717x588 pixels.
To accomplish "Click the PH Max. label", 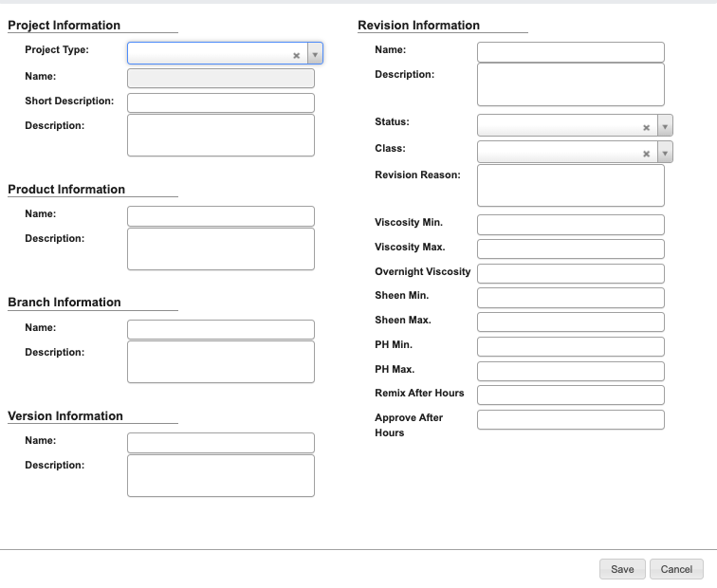I will pos(395,370).
